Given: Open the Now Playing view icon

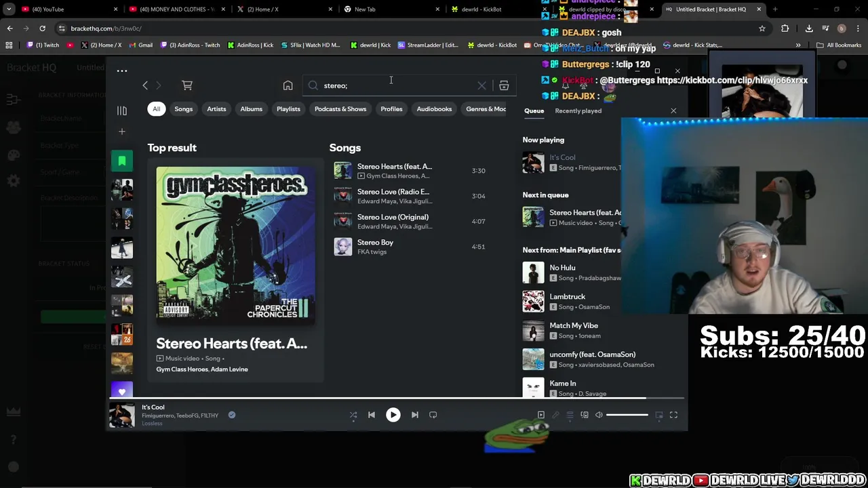Looking at the screenshot, I should pos(541,415).
